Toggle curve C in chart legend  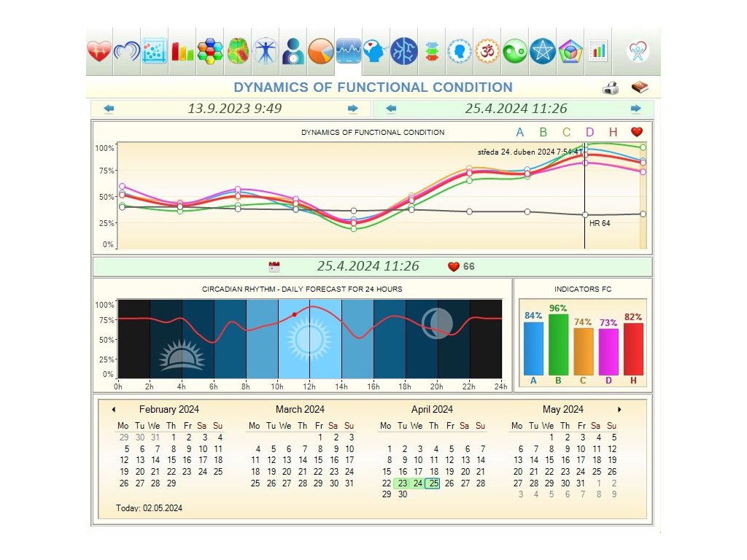click(566, 132)
